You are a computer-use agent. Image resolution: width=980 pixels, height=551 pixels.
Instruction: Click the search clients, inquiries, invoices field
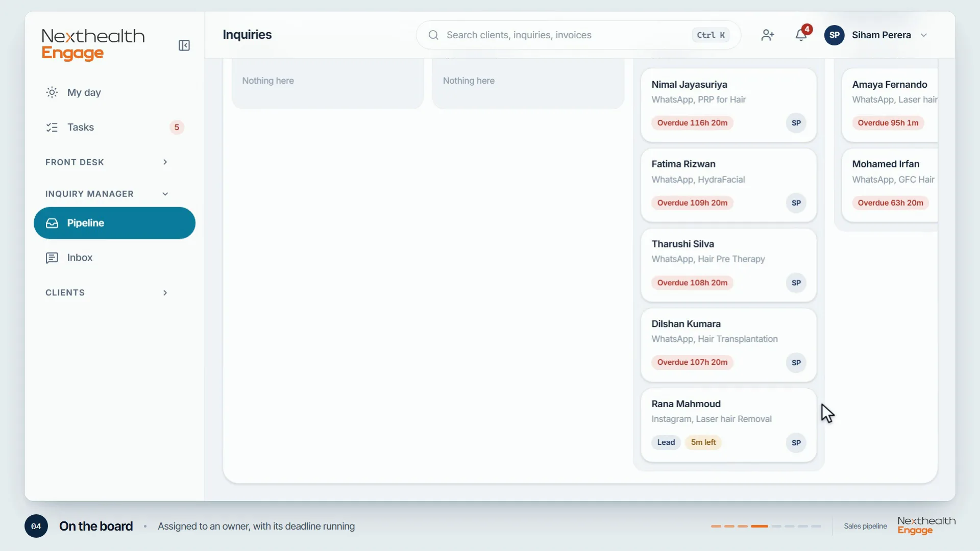pos(578,35)
